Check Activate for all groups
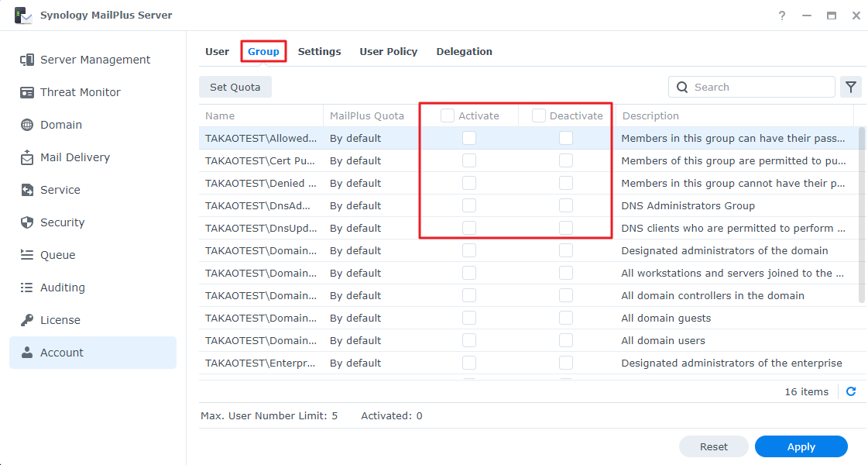868x465 pixels. [447, 115]
